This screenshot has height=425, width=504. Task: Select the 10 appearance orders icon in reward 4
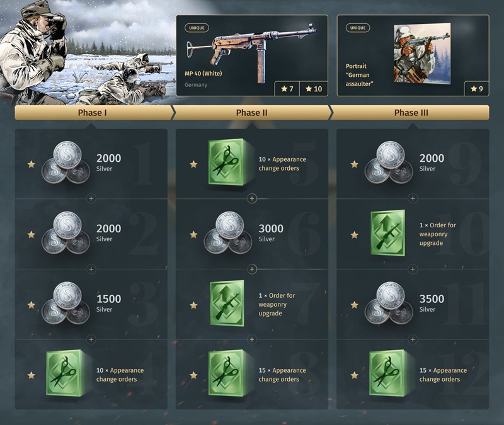pos(67,373)
